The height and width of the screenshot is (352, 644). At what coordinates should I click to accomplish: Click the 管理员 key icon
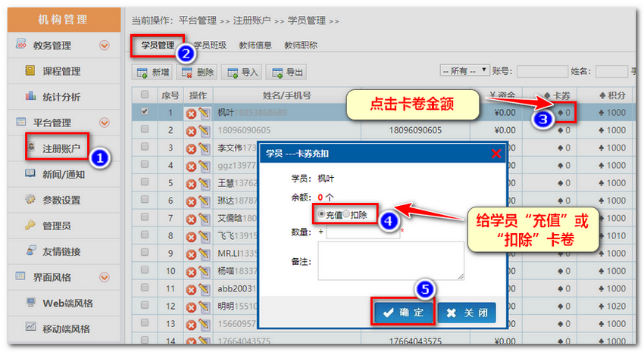point(30,226)
